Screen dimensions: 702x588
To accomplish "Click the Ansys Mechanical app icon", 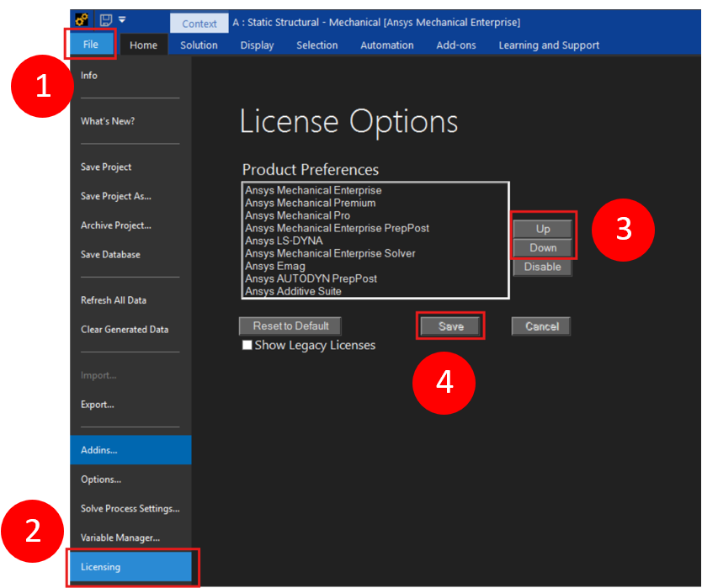I will [82, 19].
